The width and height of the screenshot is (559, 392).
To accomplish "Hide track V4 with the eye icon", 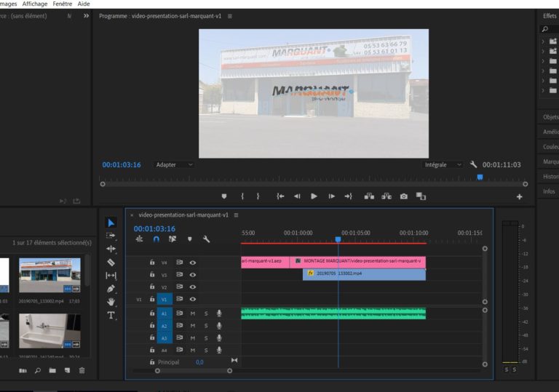I will (193, 262).
